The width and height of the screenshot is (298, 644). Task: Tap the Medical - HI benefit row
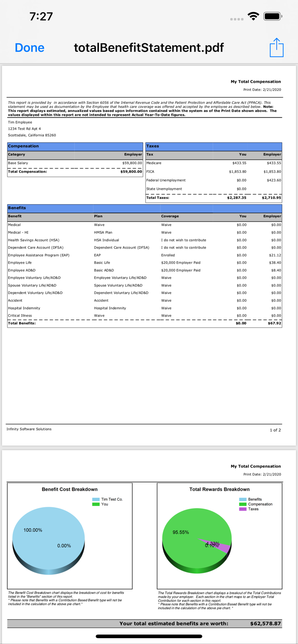[145, 232]
